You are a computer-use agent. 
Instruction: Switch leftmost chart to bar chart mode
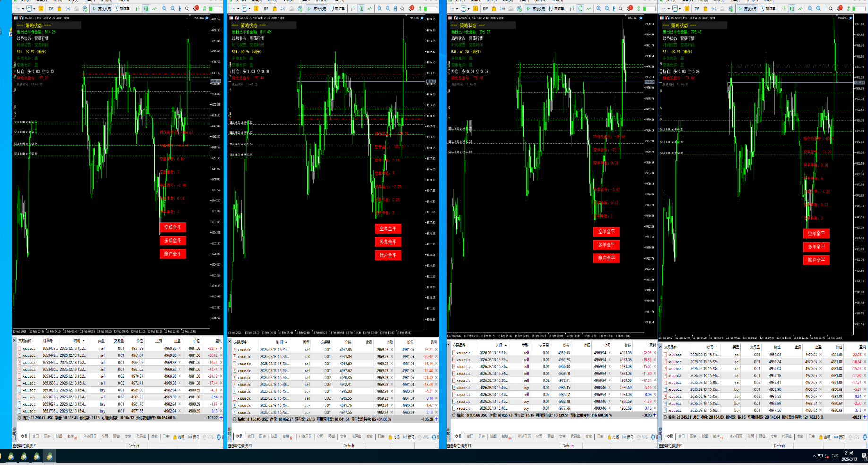[138, 8]
